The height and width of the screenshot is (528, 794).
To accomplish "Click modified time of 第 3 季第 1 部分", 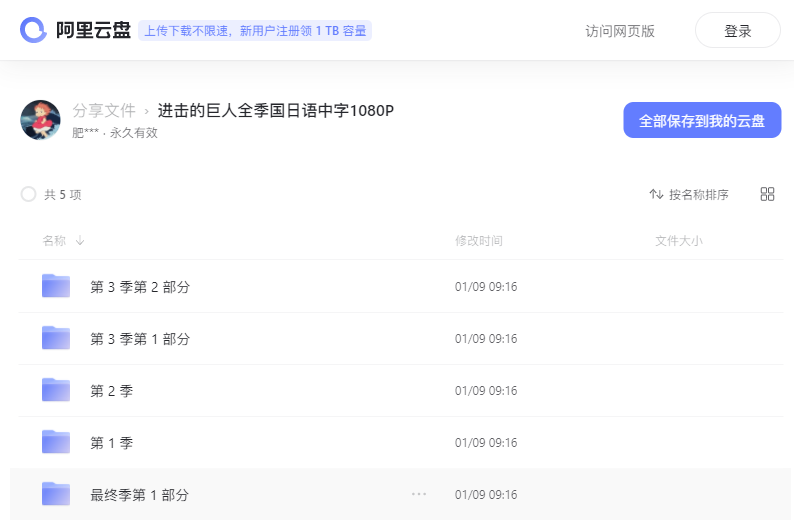I will pos(486,339).
